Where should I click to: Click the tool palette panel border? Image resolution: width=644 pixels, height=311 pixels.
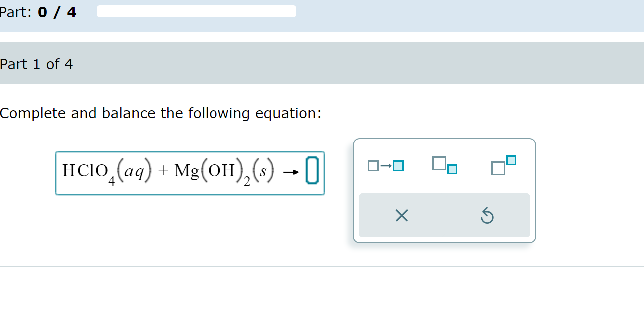(x=444, y=140)
